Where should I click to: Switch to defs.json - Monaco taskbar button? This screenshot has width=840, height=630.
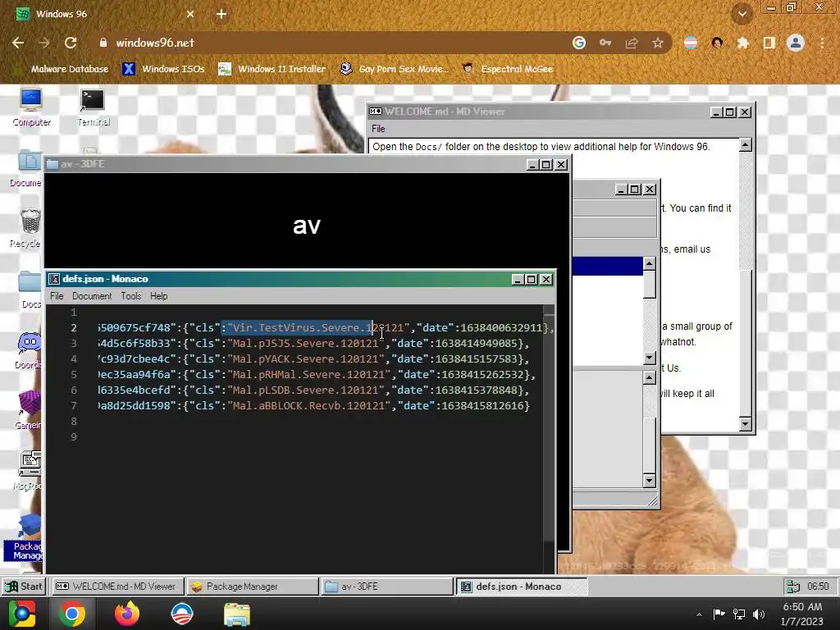tap(523, 587)
